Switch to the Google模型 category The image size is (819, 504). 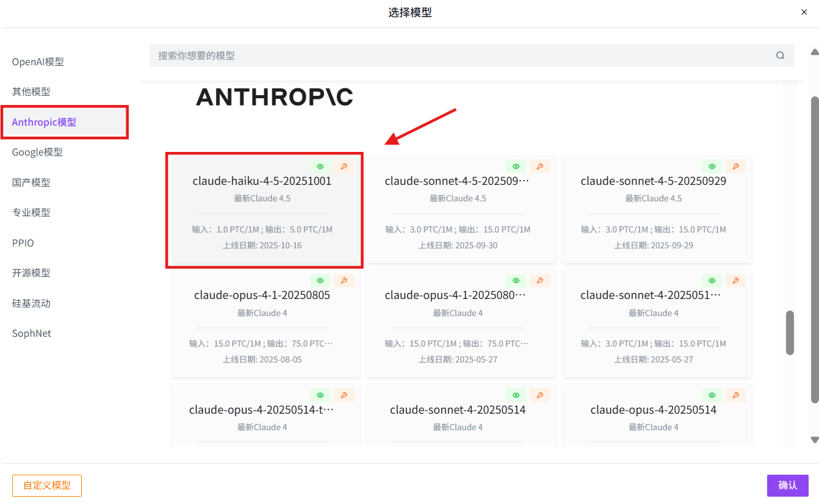coord(37,152)
